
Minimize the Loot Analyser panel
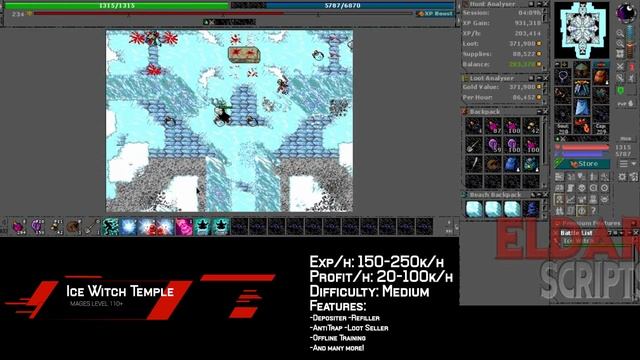pyautogui.click(x=539, y=78)
